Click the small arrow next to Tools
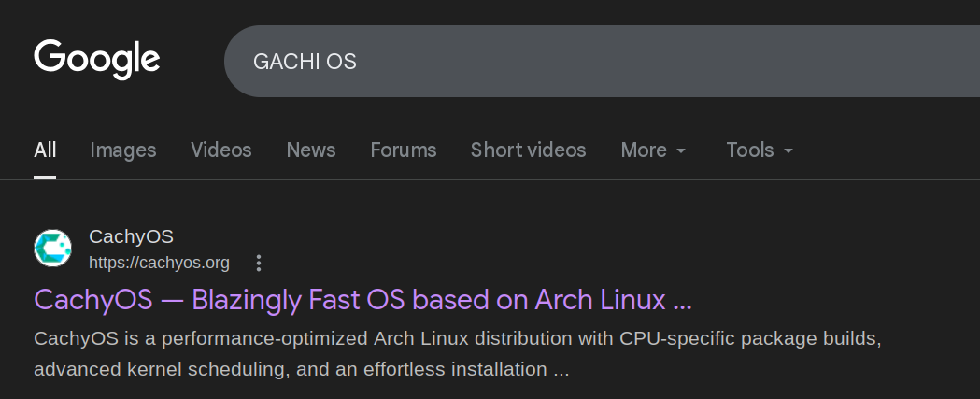This screenshot has width=980, height=399. (x=788, y=150)
